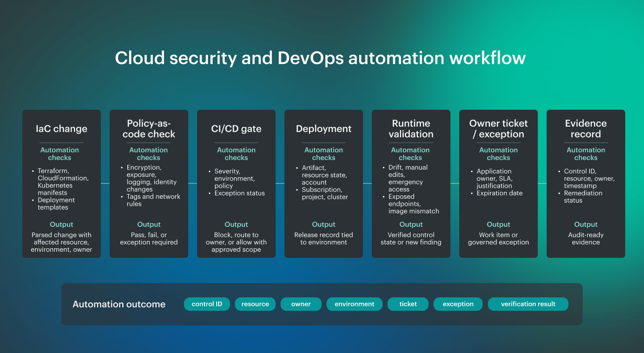Screen dimensions: 644x353
Task: Click 'Automation checks' in the Evidence record card
Action: (x=586, y=154)
